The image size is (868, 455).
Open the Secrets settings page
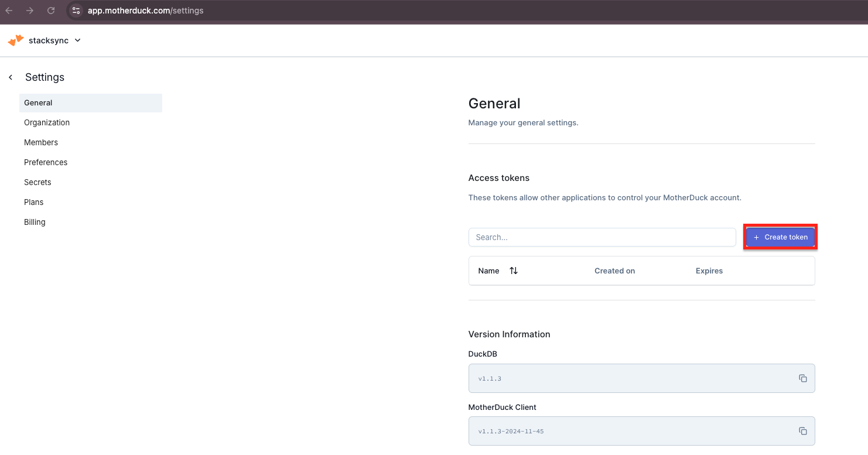(37, 182)
